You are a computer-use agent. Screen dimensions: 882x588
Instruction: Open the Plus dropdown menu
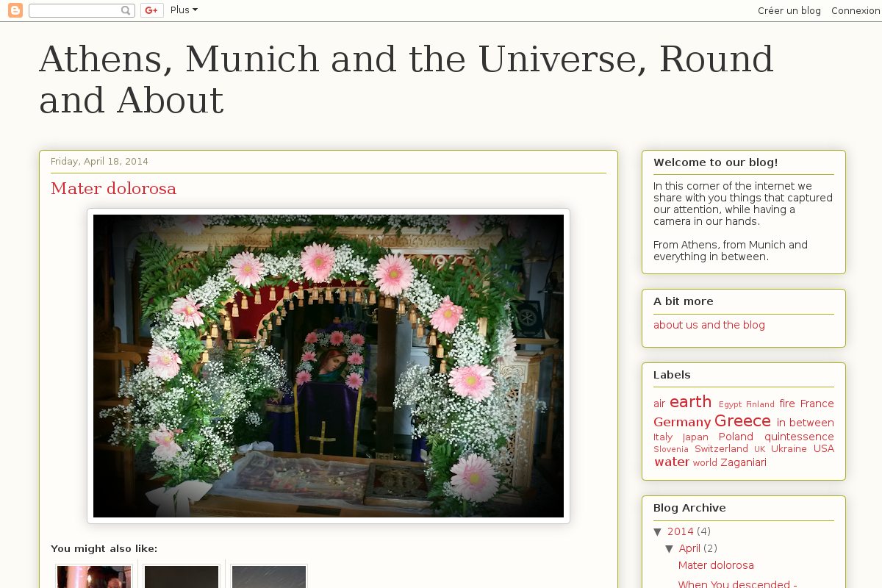pos(184,10)
